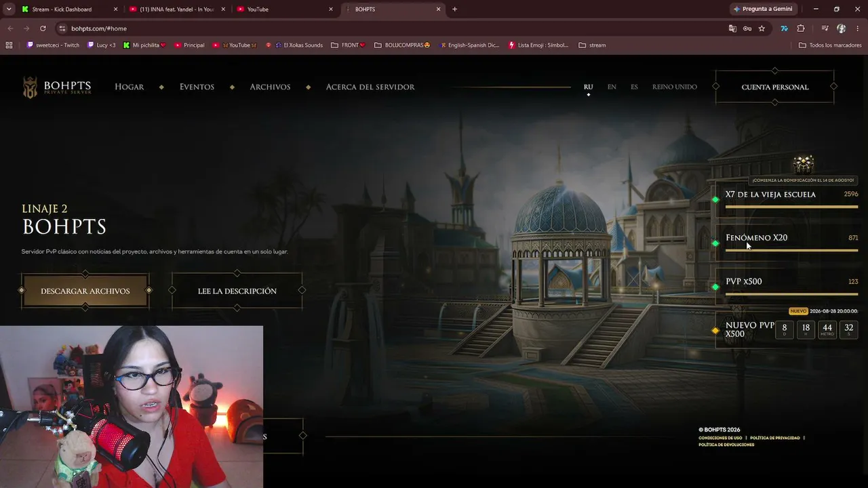The width and height of the screenshot is (868, 488).
Task: Open the Condiciones de uso link
Action: [x=720, y=438]
